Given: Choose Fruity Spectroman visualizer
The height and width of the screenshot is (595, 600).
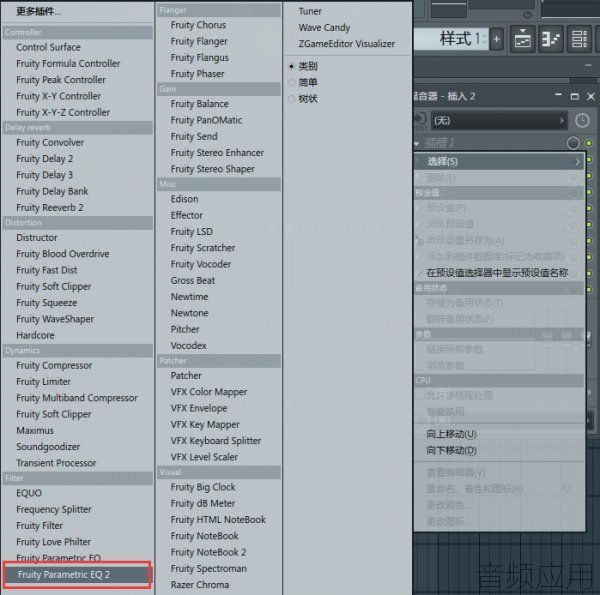Looking at the screenshot, I should 209,569.
